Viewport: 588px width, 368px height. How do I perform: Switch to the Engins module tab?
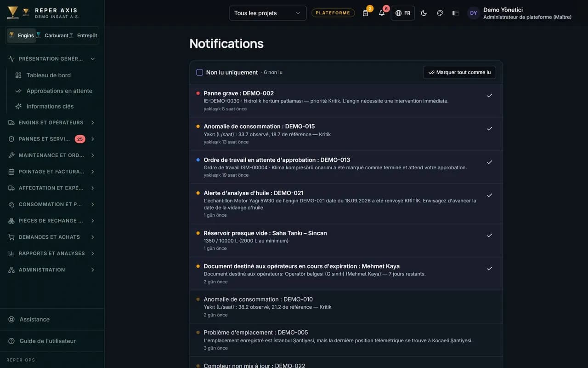(21, 35)
